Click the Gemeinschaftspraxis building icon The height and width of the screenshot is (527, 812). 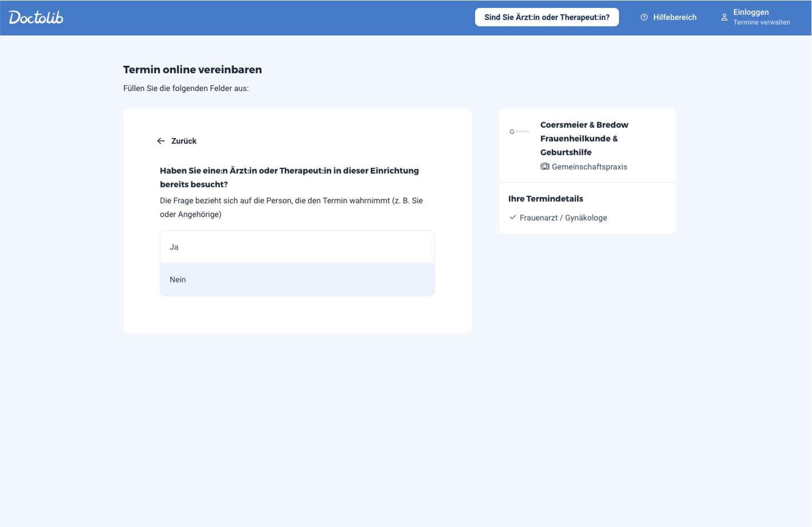click(545, 167)
